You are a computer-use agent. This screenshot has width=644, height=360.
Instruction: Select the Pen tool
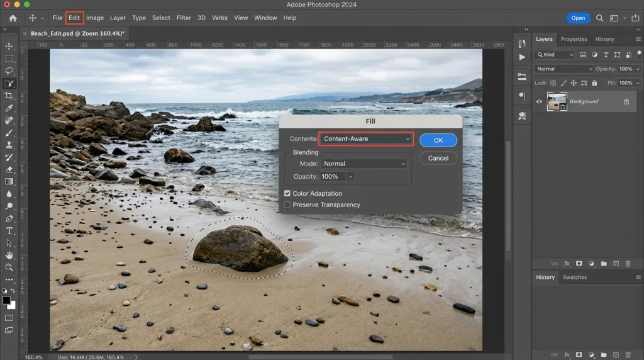[9, 218]
